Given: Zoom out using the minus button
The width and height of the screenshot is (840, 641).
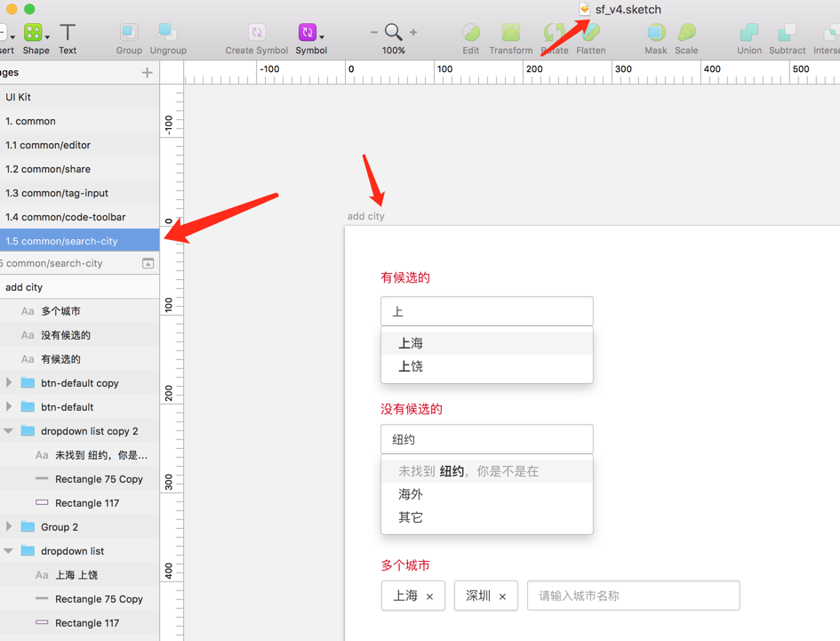Looking at the screenshot, I should coord(374,33).
